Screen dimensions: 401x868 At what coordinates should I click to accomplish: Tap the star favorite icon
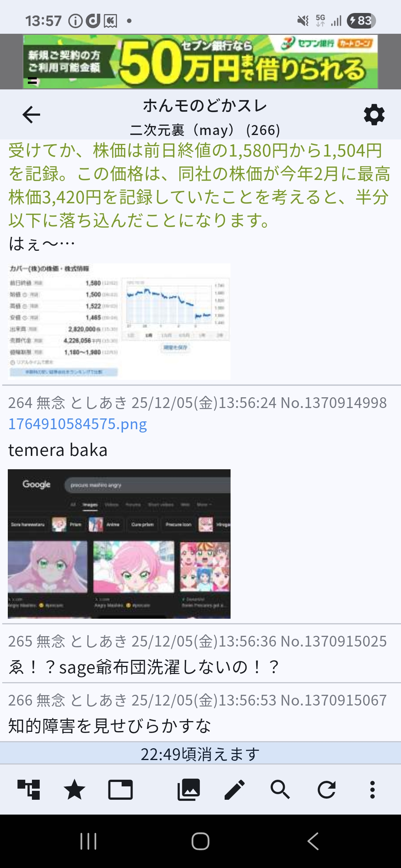point(75,789)
